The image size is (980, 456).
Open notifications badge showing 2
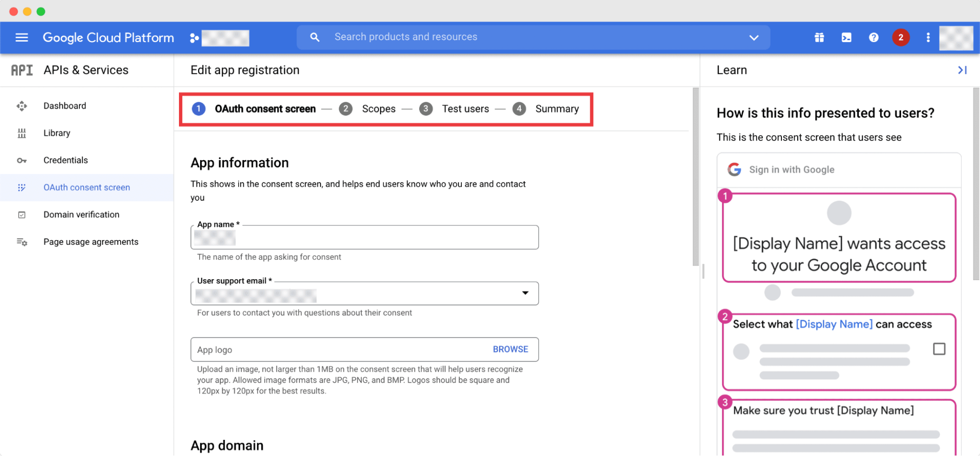pyautogui.click(x=901, y=38)
